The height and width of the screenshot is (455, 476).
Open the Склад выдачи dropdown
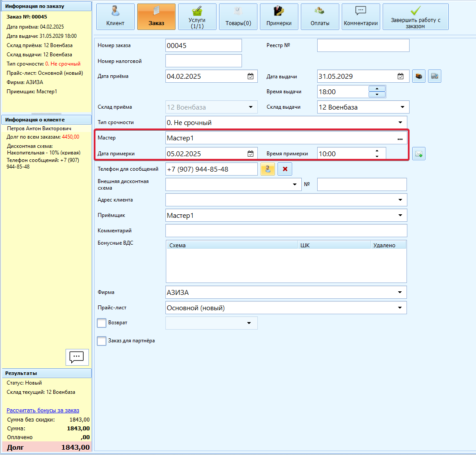click(x=402, y=107)
